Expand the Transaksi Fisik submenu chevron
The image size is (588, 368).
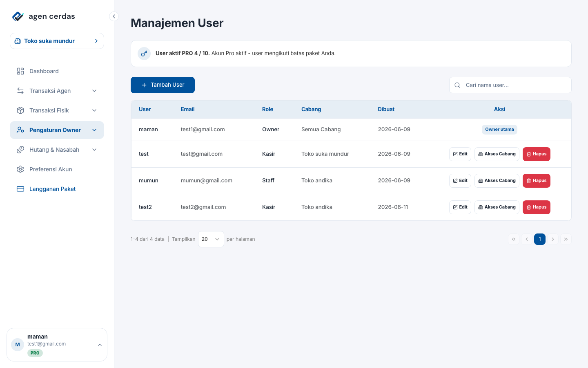pos(94,110)
